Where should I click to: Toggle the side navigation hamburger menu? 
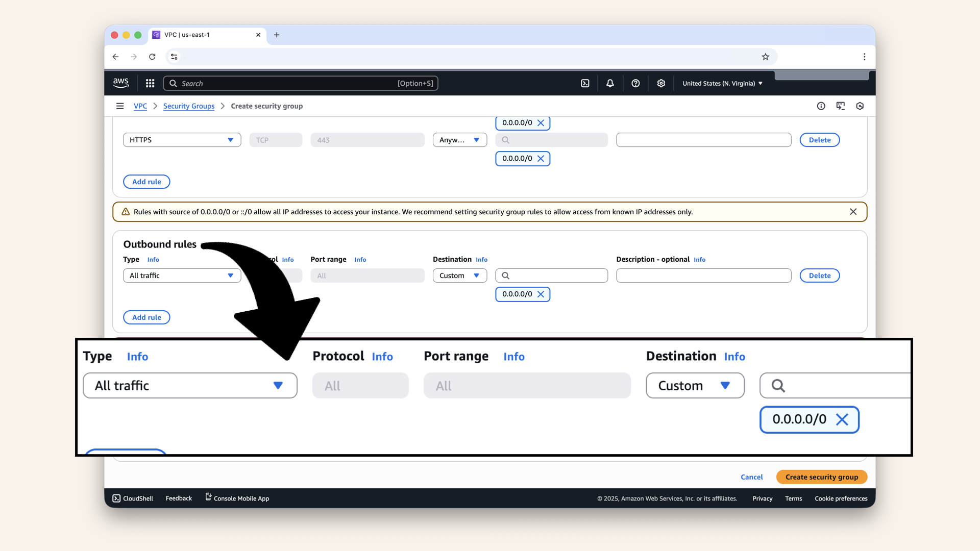(120, 106)
